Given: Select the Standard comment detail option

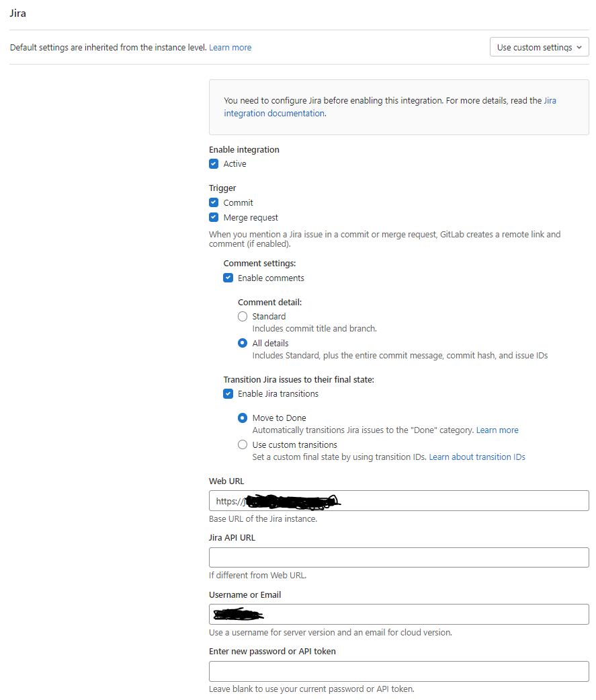Looking at the screenshot, I should pyautogui.click(x=243, y=317).
